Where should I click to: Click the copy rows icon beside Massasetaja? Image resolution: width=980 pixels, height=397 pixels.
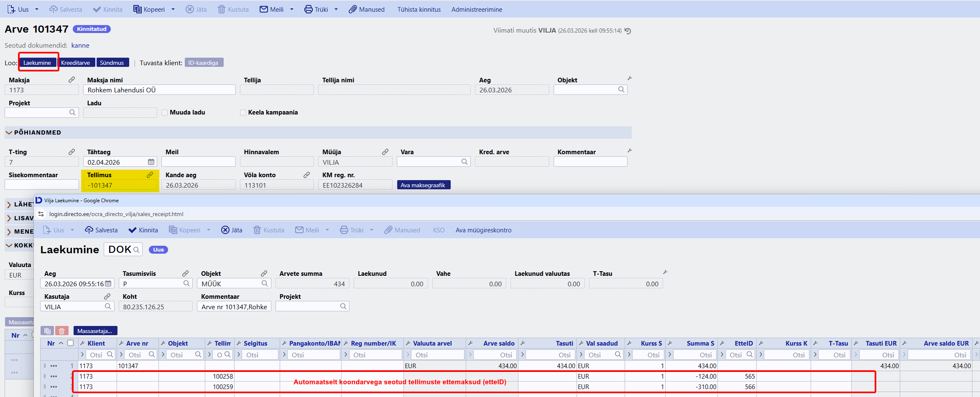click(48, 331)
